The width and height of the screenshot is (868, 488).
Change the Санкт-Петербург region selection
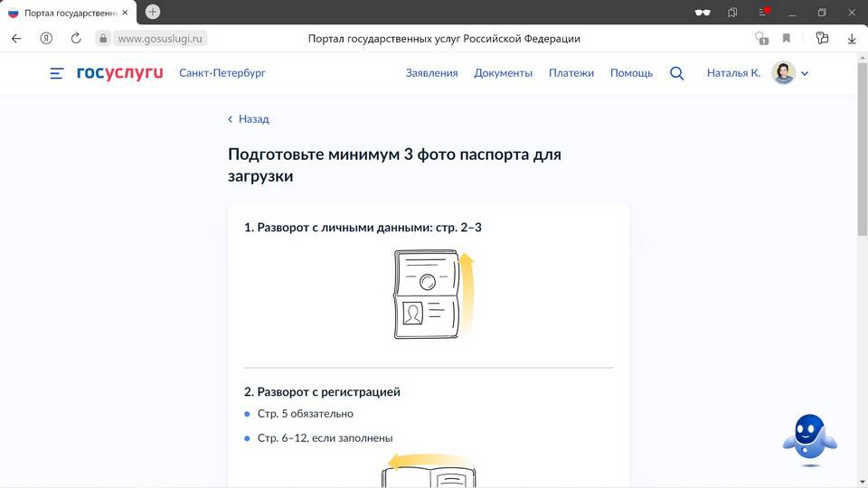pyautogui.click(x=222, y=73)
